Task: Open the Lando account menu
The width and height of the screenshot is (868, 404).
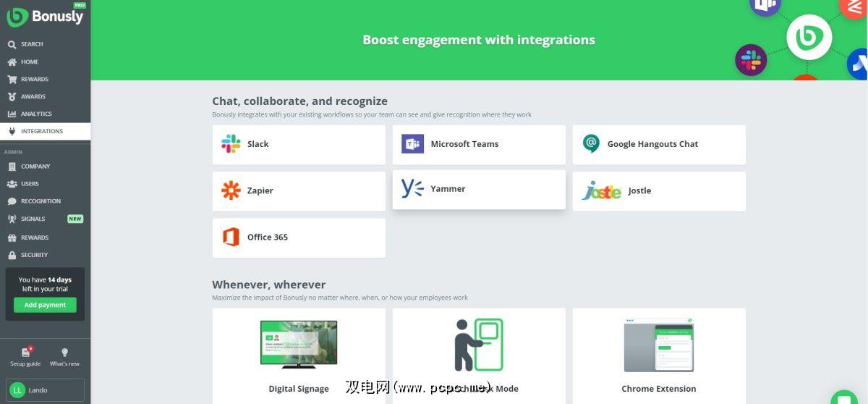Action: tap(45, 390)
